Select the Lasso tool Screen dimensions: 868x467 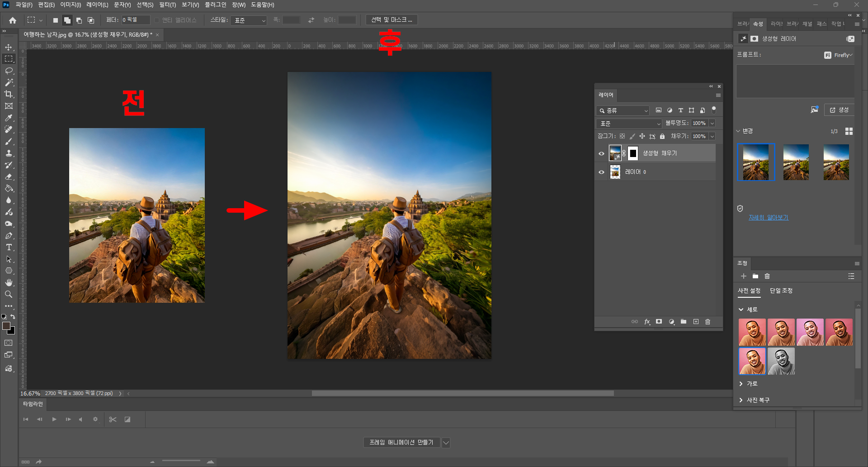tap(9, 71)
